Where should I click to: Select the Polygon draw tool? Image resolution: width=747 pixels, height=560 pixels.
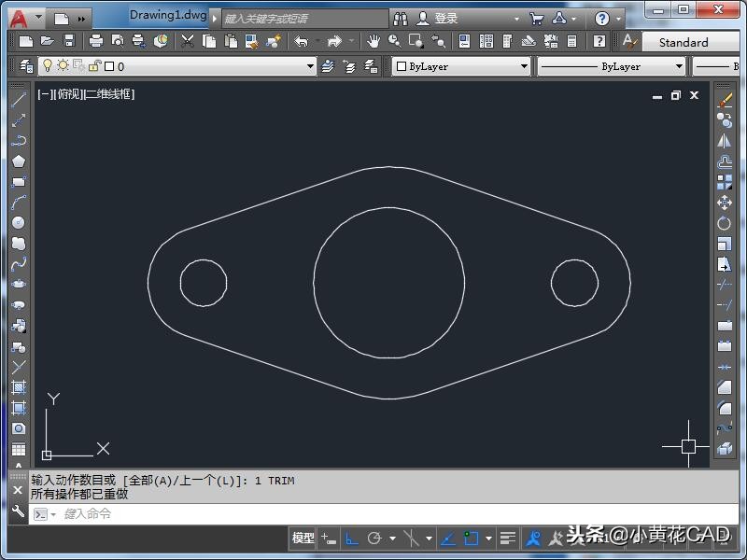coord(18,161)
